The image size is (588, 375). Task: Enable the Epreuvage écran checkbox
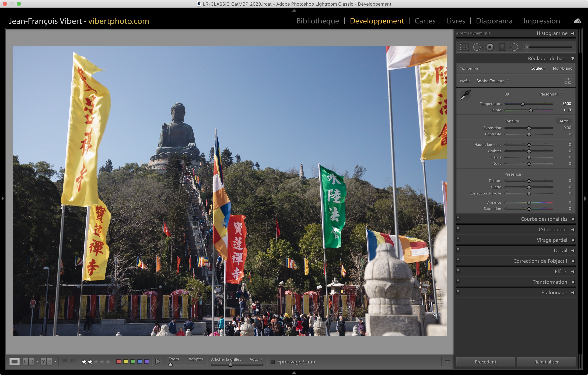click(x=273, y=362)
